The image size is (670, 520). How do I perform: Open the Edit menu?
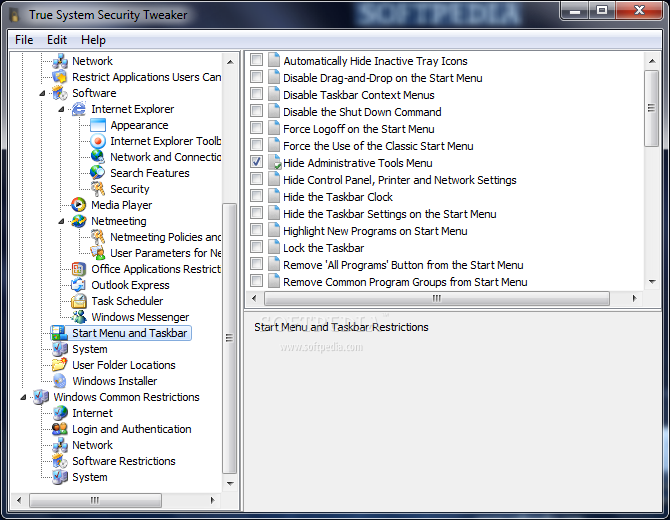[57, 40]
